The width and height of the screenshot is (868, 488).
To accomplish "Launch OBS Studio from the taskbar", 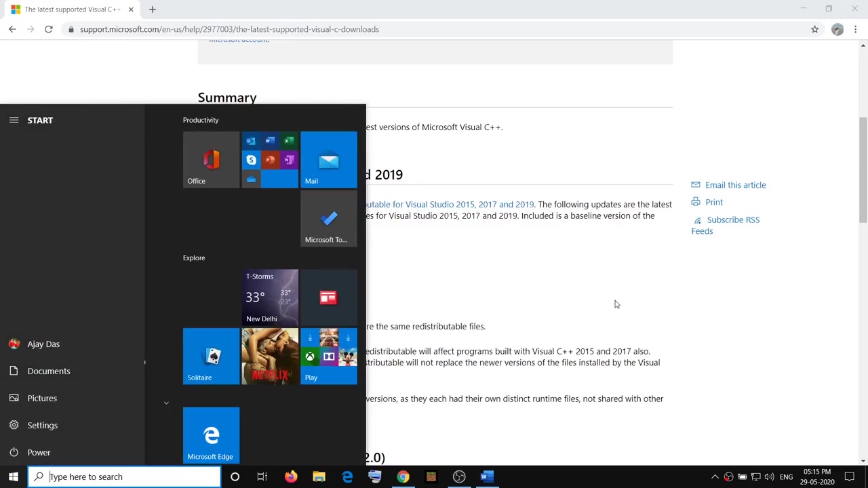I will 459,476.
